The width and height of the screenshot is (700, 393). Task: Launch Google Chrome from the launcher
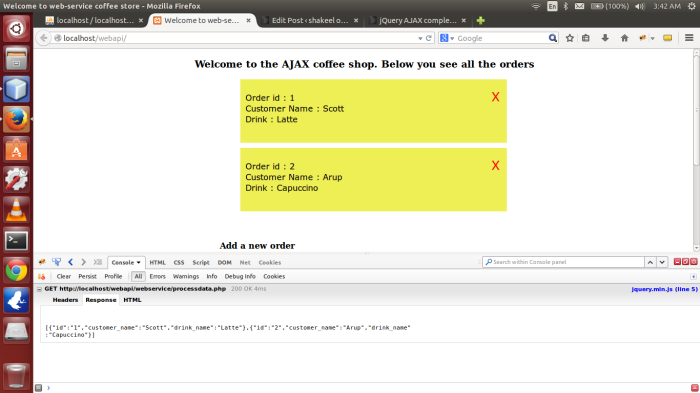pyautogui.click(x=16, y=271)
